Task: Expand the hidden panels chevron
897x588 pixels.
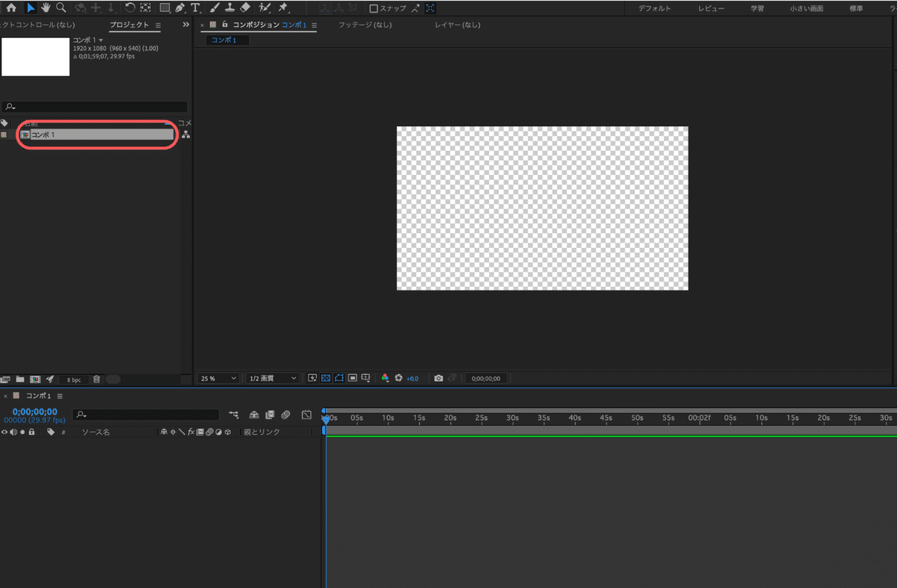Action: point(185,25)
